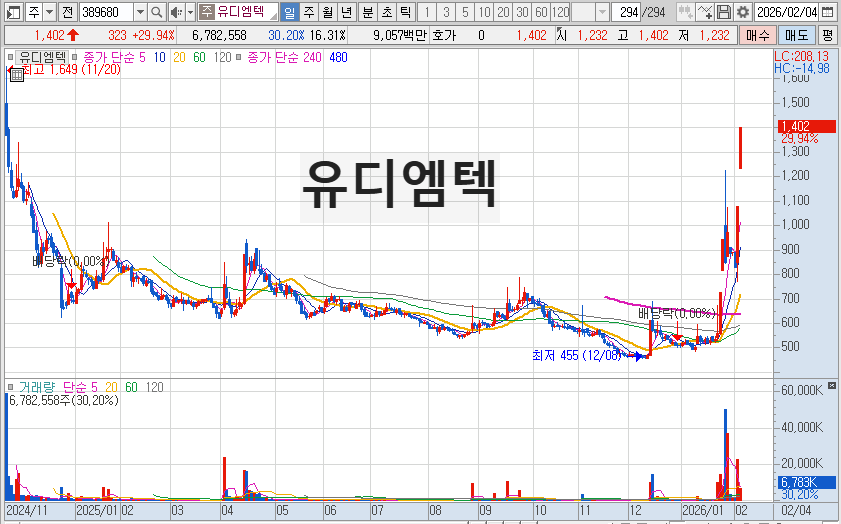Click the square marker before 종가 단순 240
This screenshot has width=841, height=524.
click(239, 57)
